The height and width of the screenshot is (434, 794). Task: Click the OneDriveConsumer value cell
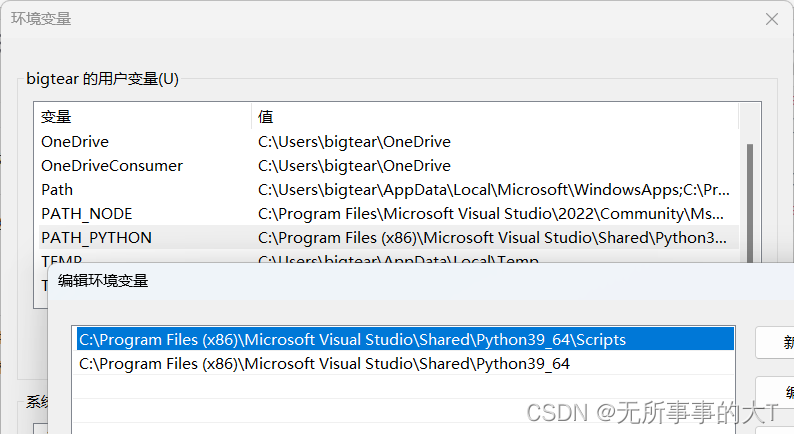coord(354,166)
